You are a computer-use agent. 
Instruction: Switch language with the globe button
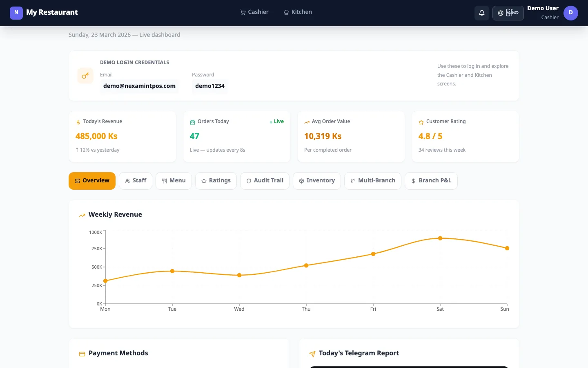coord(508,13)
